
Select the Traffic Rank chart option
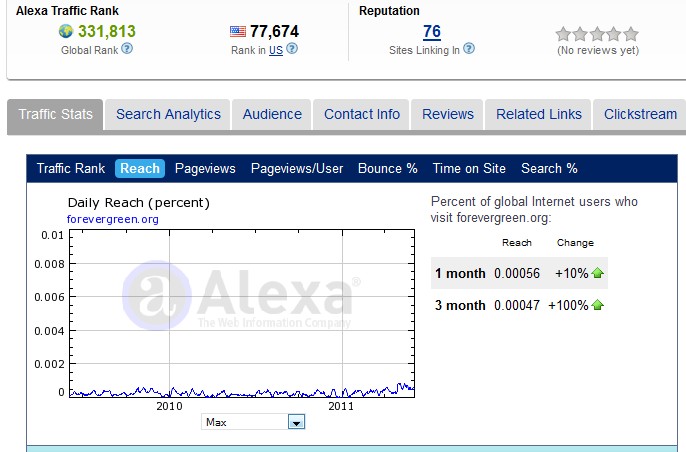pos(71,168)
